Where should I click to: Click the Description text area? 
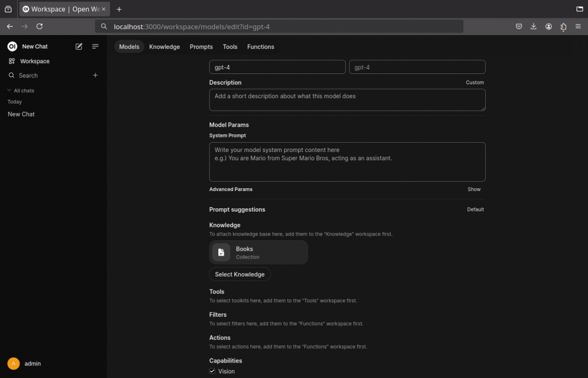click(x=347, y=100)
